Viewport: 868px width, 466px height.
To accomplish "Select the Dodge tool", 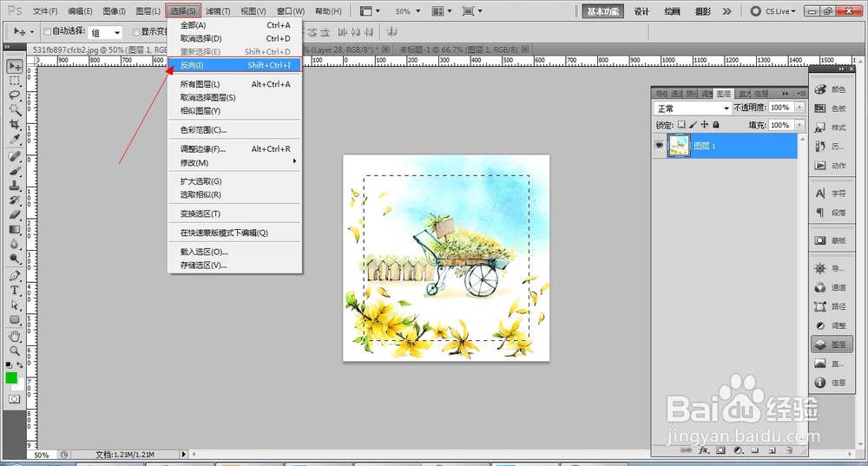I will click(15, 258).
